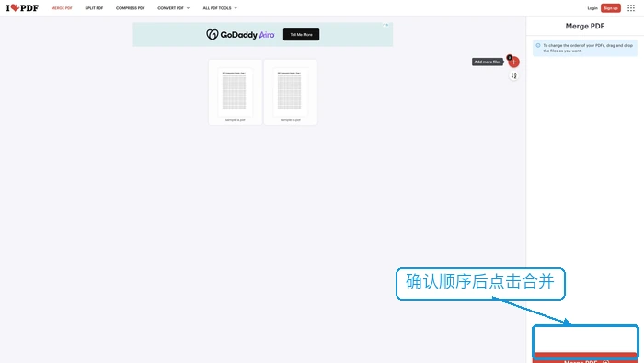644x363 pixels.
Task: Click the Sign up button
Action: (x=611, y=8)
